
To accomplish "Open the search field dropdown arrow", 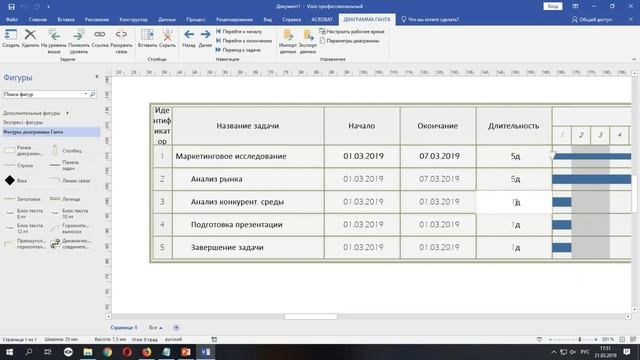I will pos(86,94).
